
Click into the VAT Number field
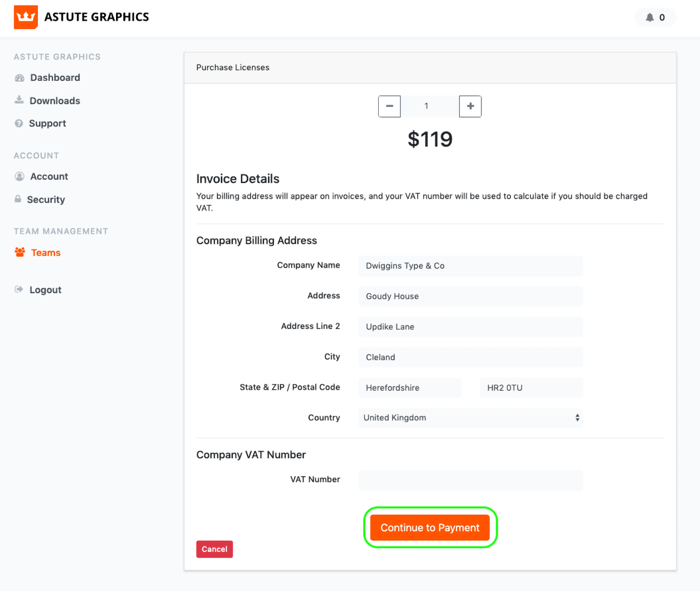470,480
